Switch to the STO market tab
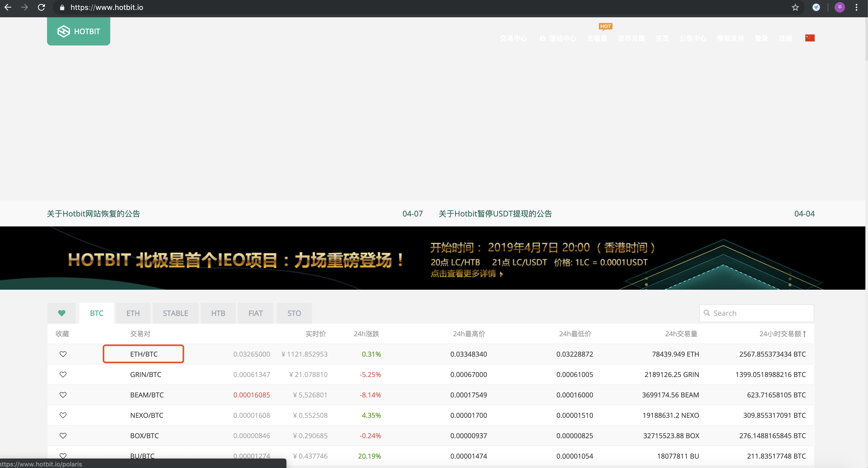This screenshot has width=868, height=468. [x=294, y=313]
